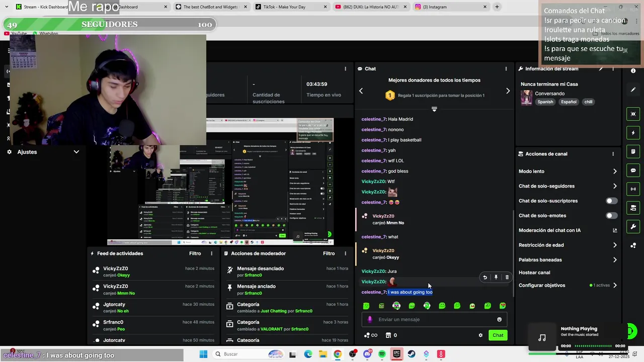Expand Modo lento settings
Screen dimensions: 644x362
[615, 171]
